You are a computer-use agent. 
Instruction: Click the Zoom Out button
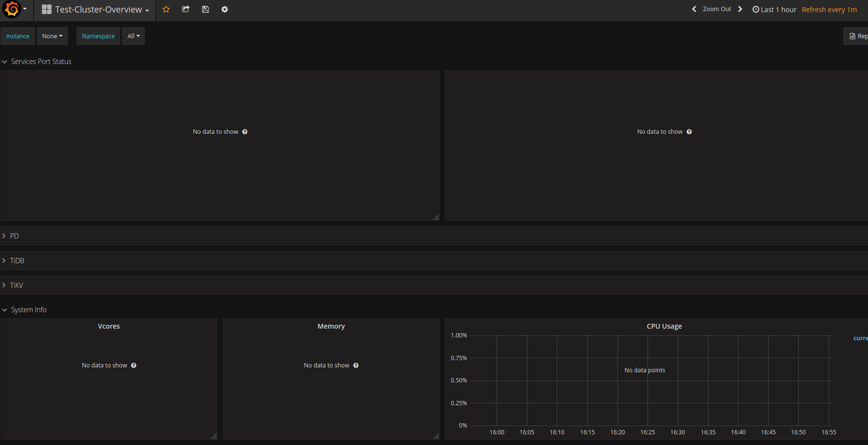(x=717, y=9)
